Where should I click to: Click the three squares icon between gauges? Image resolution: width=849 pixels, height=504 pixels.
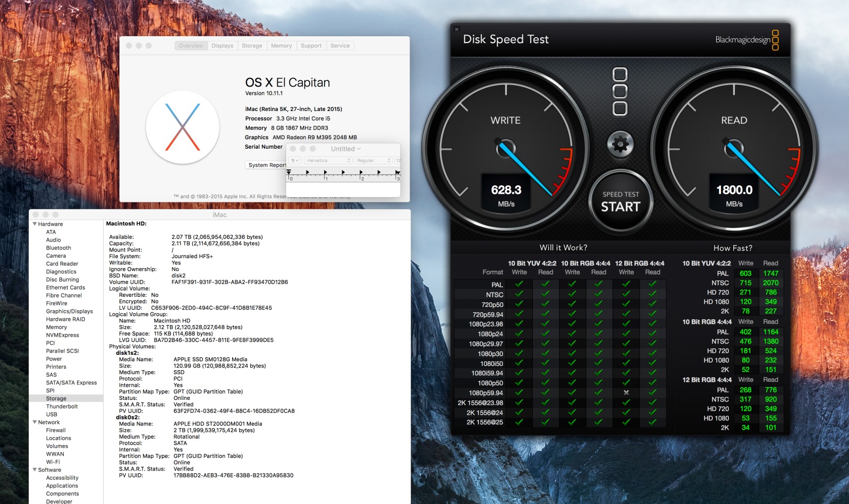pyautogui.click(x=620, y=91)
